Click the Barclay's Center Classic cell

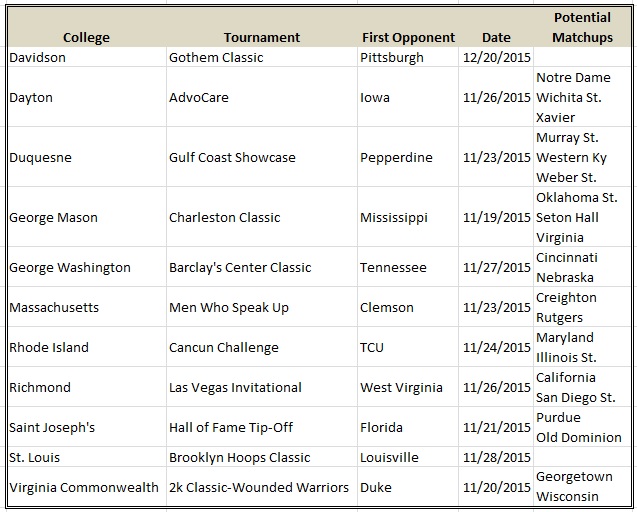pyautogui.click(x=240, y=267)
